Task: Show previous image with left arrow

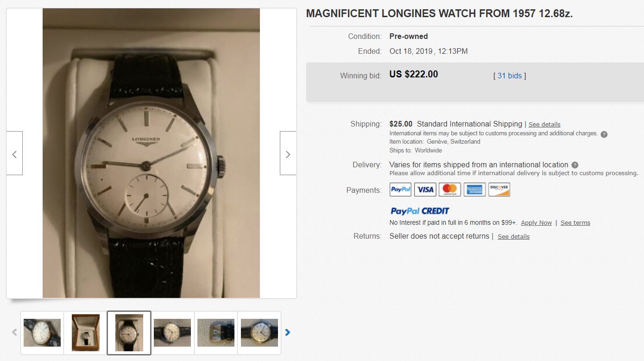Action: coord(14,153)
